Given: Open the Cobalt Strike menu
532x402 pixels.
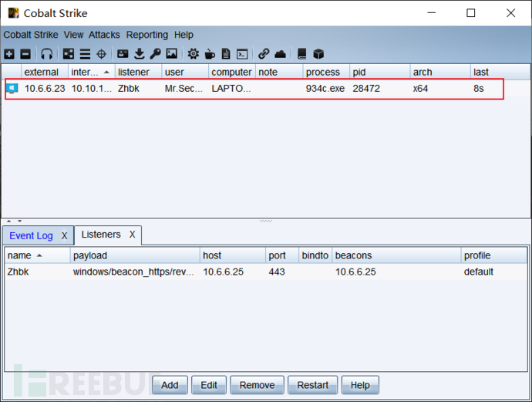Looking at the screenshot, I should tap(31, 35).
